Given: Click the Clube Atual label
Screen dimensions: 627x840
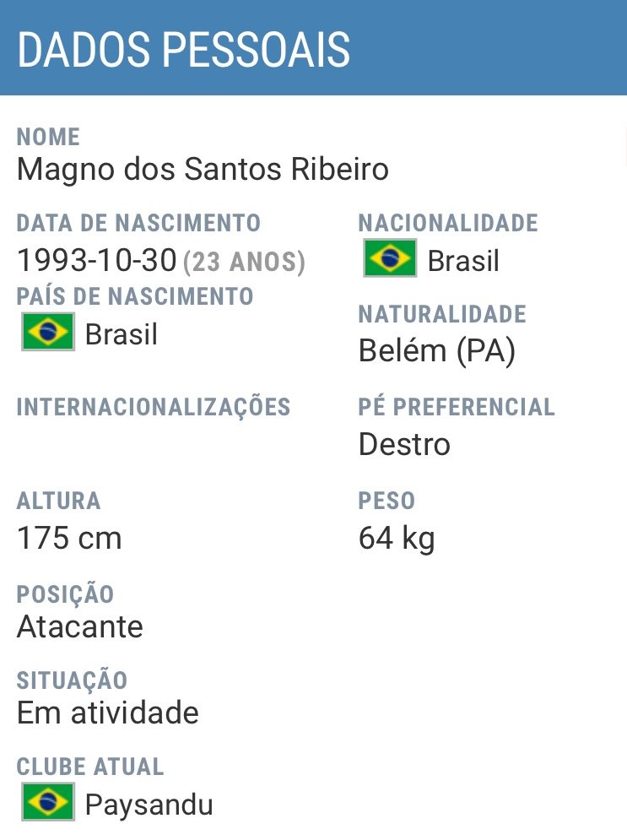Looking at the screenshot, I should pos(90,767).
